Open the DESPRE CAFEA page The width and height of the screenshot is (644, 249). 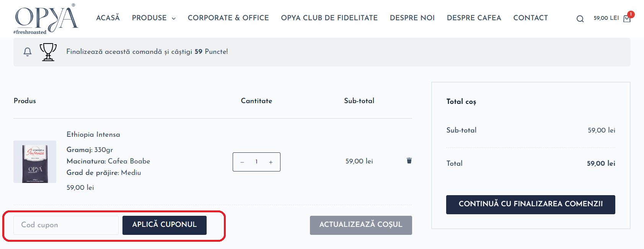[474, 18]
